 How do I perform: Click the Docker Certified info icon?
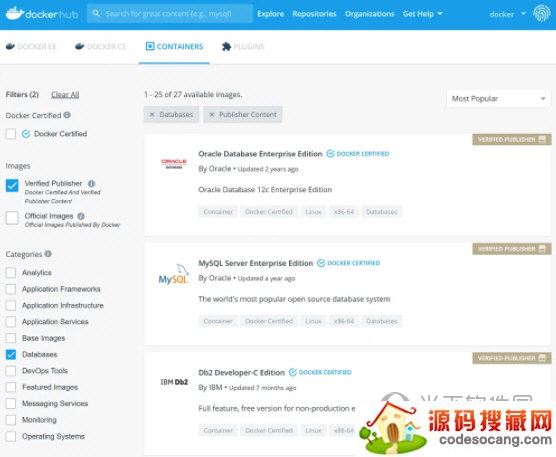coord(67,115)
